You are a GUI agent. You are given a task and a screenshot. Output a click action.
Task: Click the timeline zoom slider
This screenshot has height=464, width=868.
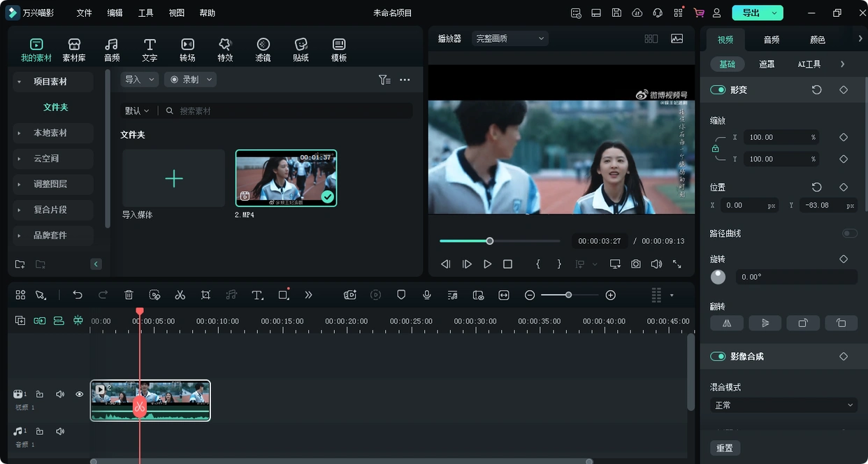pyautogui.click(x=569, y=295)
